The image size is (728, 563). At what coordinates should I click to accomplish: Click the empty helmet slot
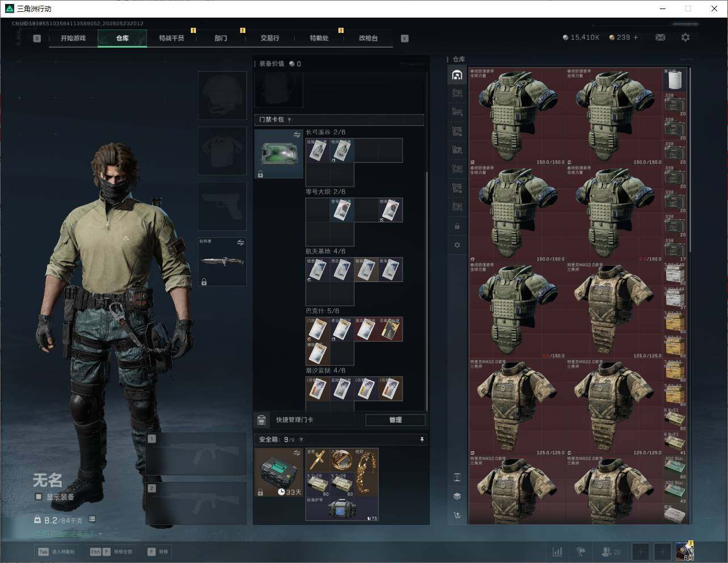[x=222, y=95]
